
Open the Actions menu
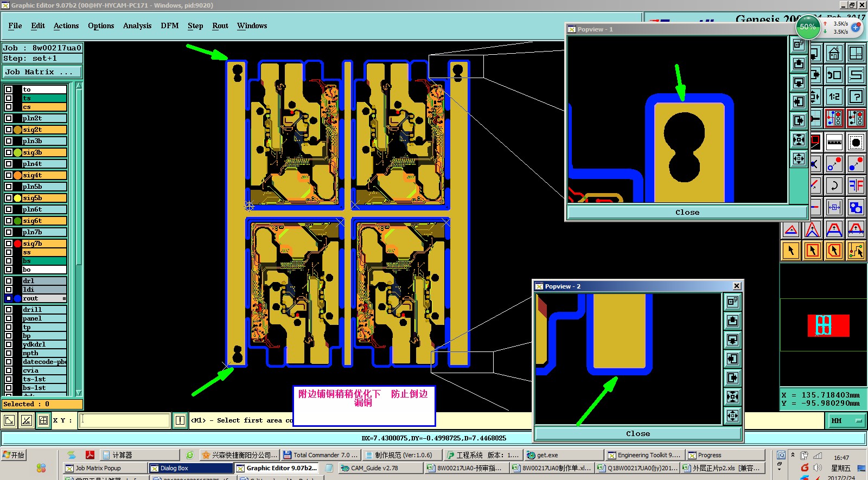click(66, 25)
